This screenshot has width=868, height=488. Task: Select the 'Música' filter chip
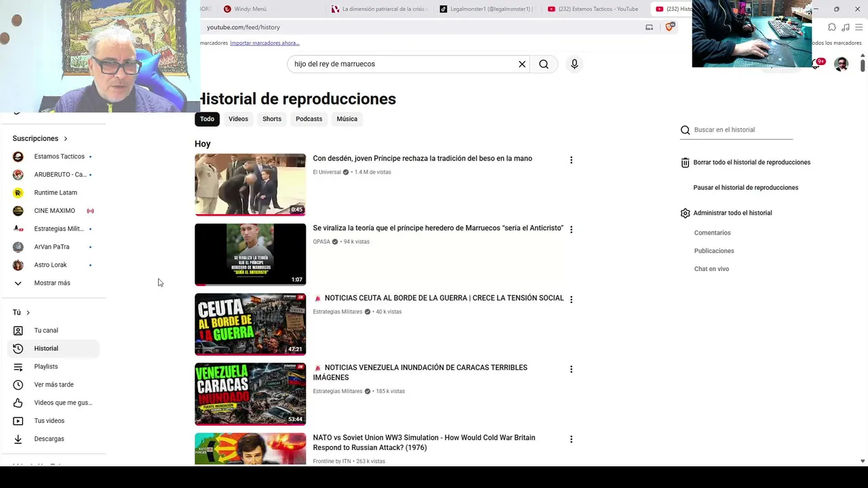[x=347, y=119]
